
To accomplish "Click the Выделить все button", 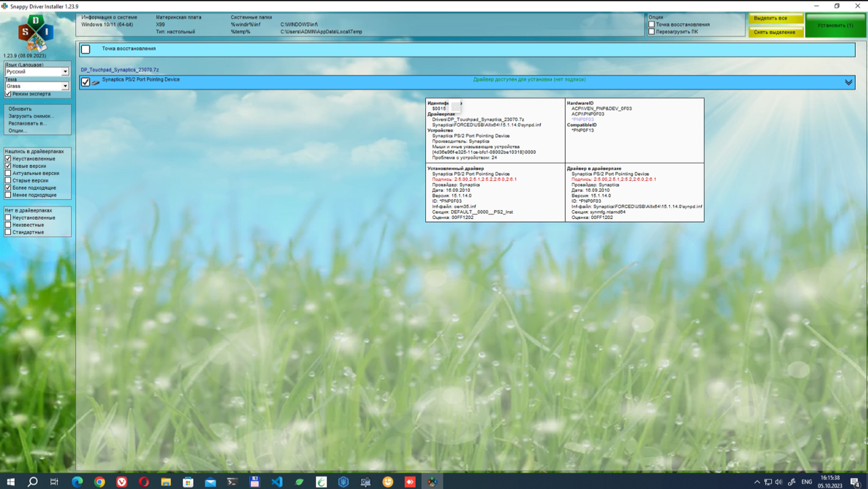I will pyautogui.click(x=776, y=18).
